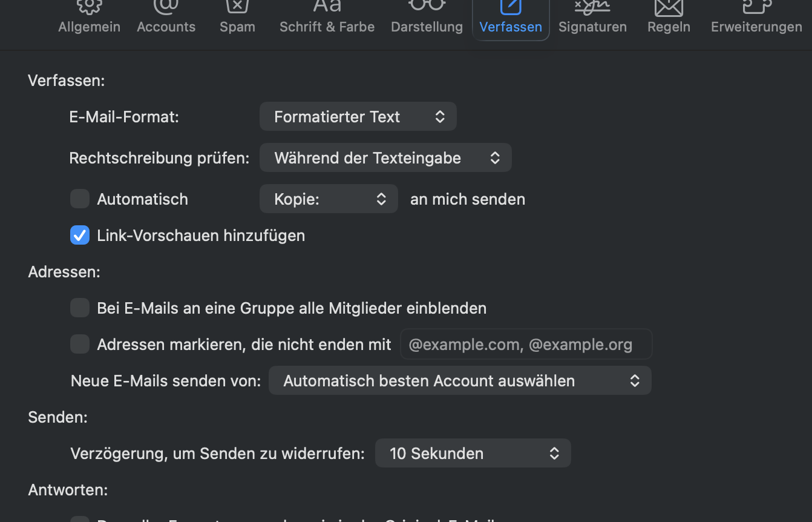Enable the Automatisch copy-to-self checkbox
Viewport: 812px width, 522px height.
pos(80,199)
